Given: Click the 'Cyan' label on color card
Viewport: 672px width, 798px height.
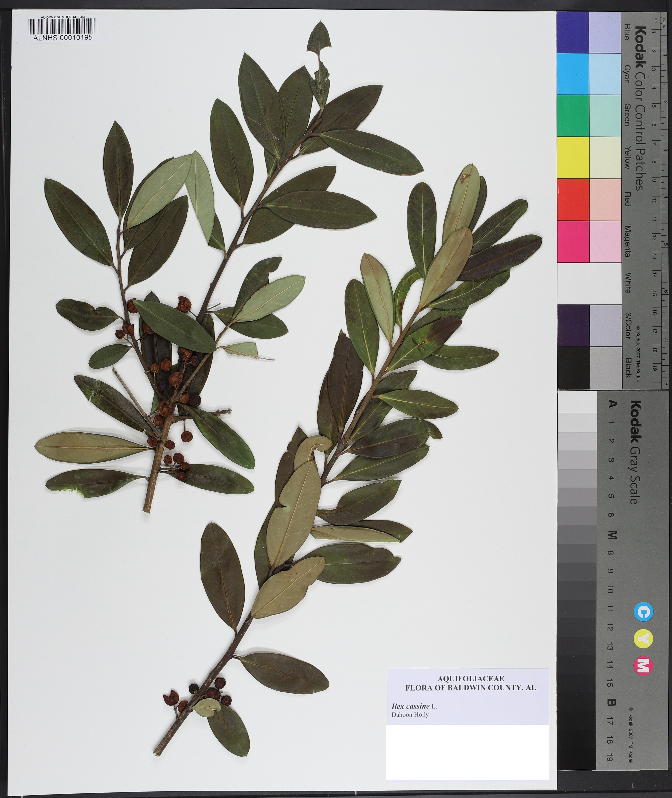Looking at the screenshot, I should (x=627, y=74).
